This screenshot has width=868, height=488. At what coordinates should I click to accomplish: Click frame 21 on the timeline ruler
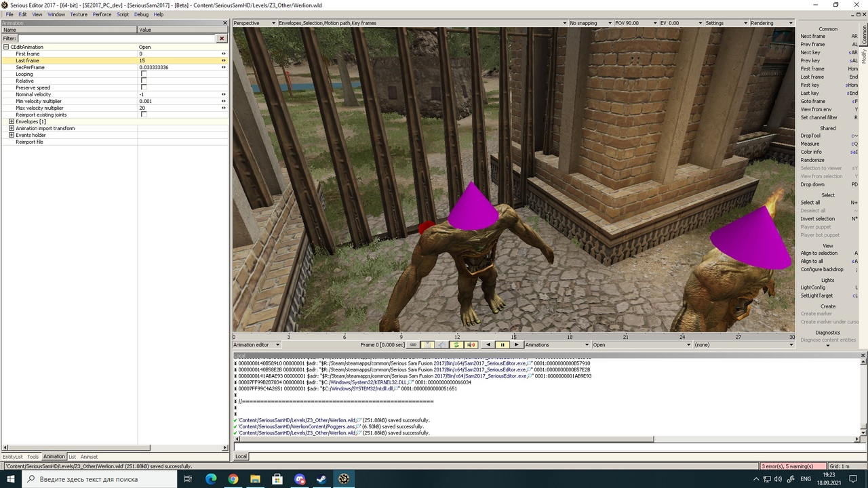[x=626, y=337]
